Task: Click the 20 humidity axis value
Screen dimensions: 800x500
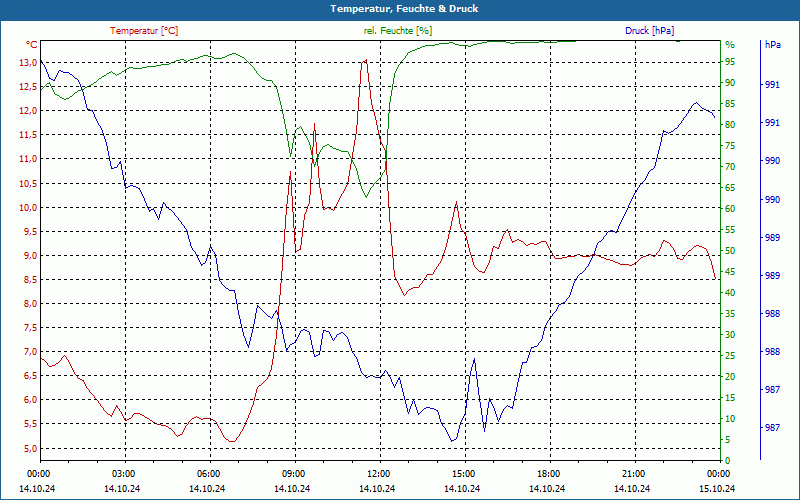Action: (730, 377)
